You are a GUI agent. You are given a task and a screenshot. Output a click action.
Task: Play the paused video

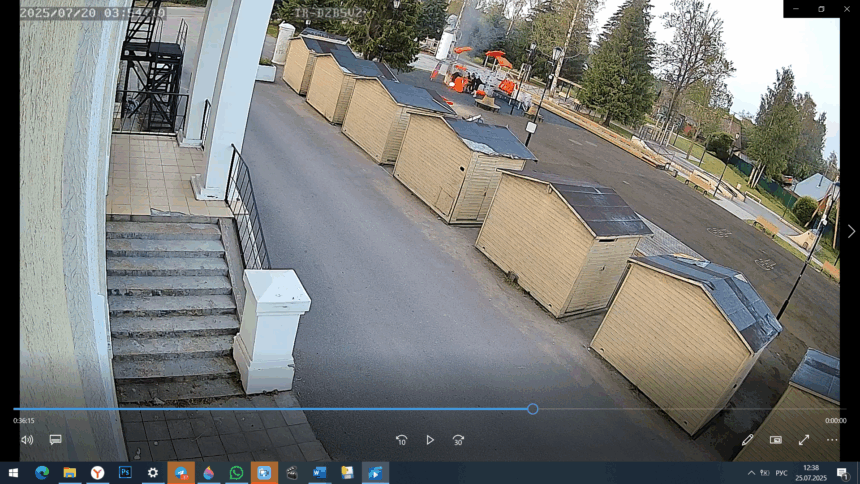[x=430, y=440]
